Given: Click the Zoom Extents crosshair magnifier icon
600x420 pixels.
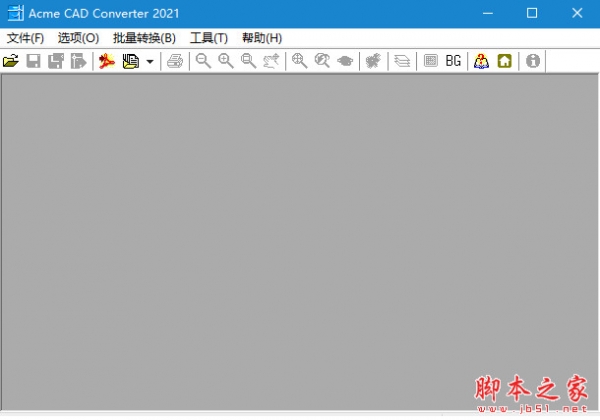Looking at the screenshot, I should [299, 61].
